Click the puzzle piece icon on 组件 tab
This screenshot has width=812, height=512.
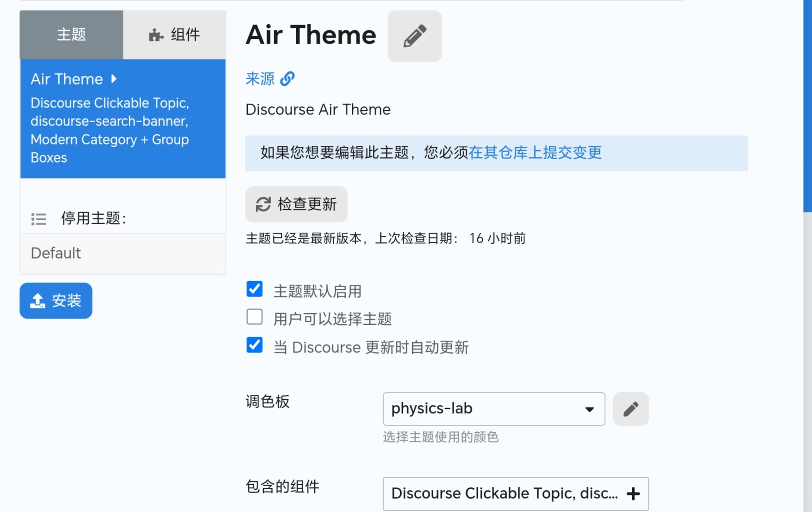[x=156, y=35]
